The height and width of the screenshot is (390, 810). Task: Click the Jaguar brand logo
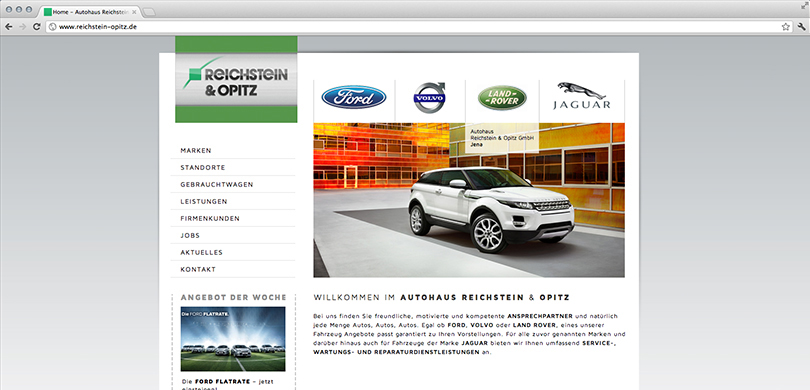tap(582, 96)
